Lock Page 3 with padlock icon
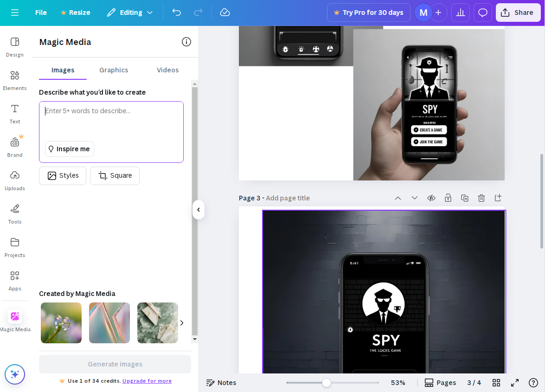Image resolution: width=545 pixels, height=392 pixels. tap(448, 198)
